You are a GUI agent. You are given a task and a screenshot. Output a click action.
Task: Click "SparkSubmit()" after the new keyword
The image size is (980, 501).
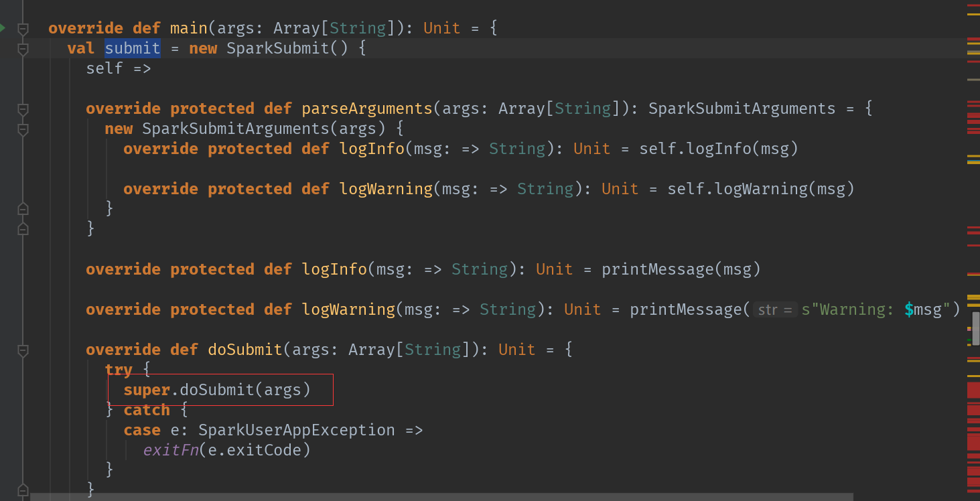(x=287, y=48)
